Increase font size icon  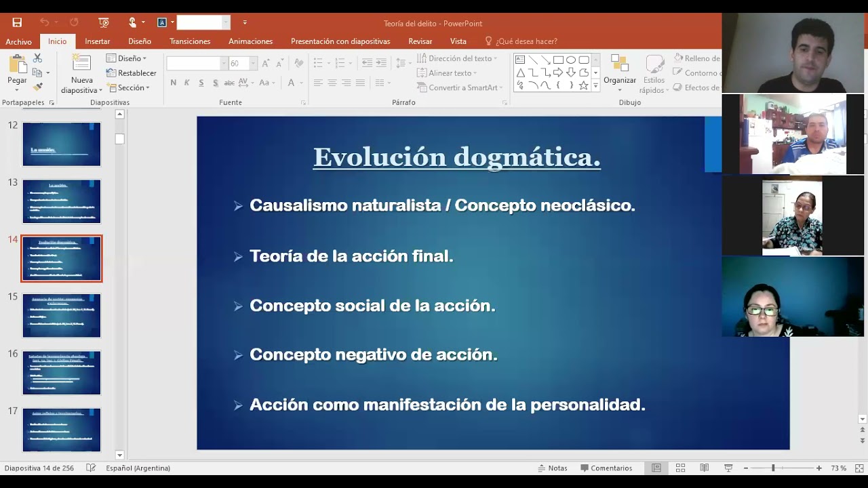click(x=266, y=63)
